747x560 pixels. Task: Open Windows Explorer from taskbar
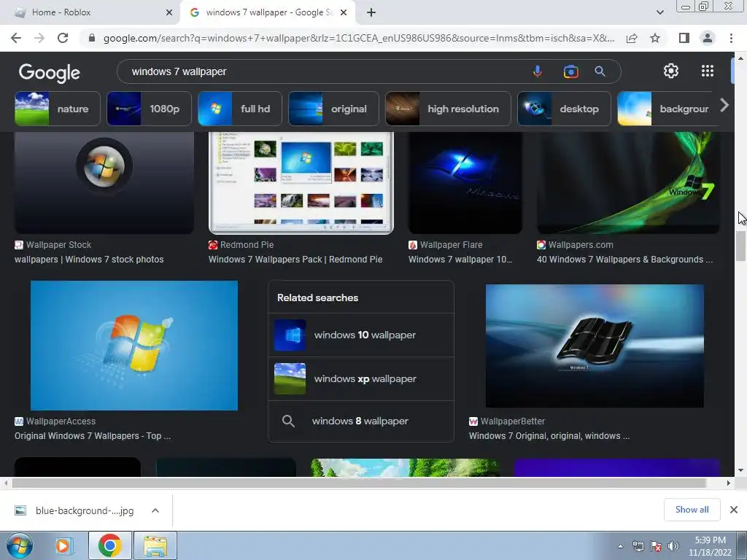[x=155, y=545]
